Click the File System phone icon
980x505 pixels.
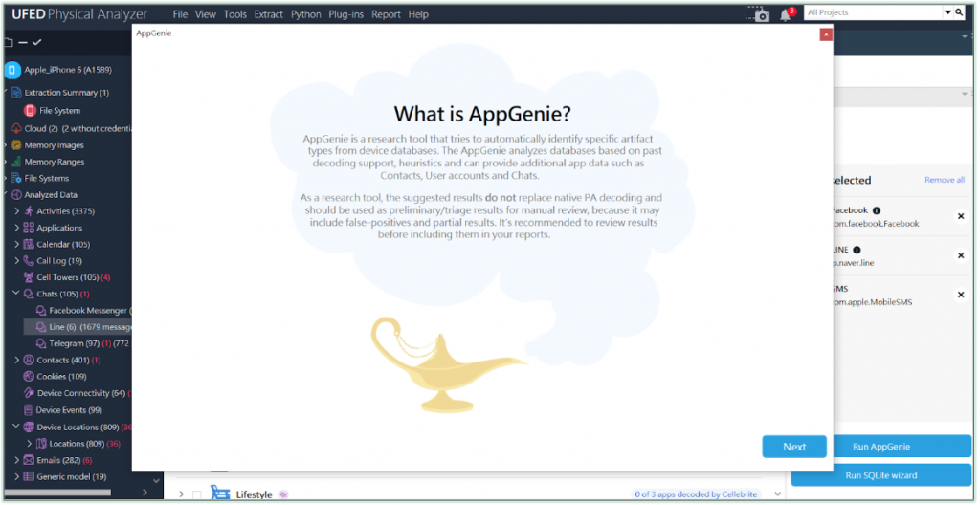point(30,111)
